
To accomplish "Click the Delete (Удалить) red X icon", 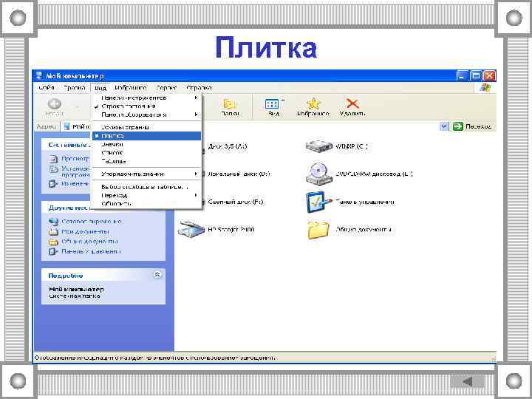I will click(x=352, y=104).
